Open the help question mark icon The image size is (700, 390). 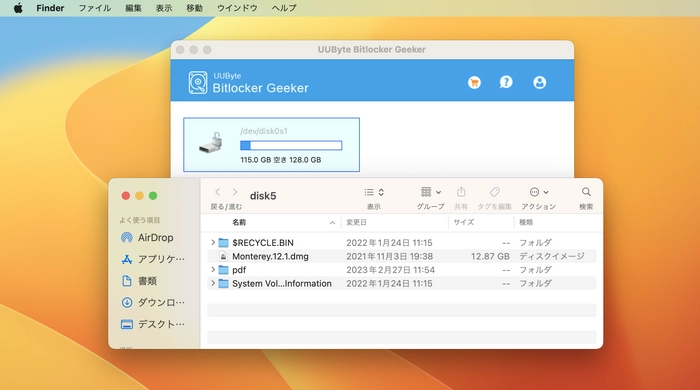pos(506,83)
